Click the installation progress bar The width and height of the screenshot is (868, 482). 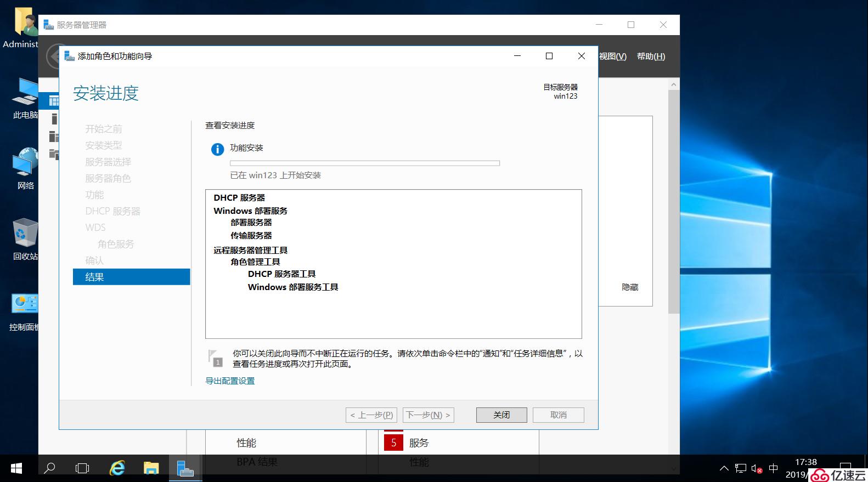point(365,163)
